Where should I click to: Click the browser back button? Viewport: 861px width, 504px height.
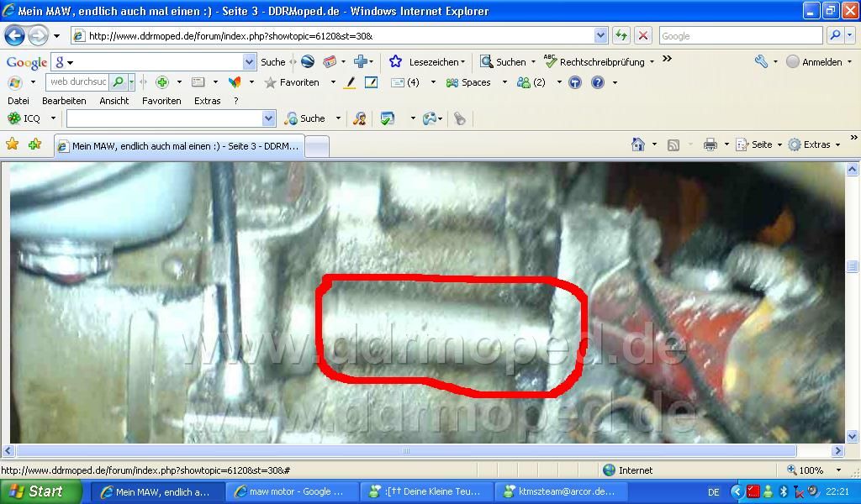tap(14, 35)
